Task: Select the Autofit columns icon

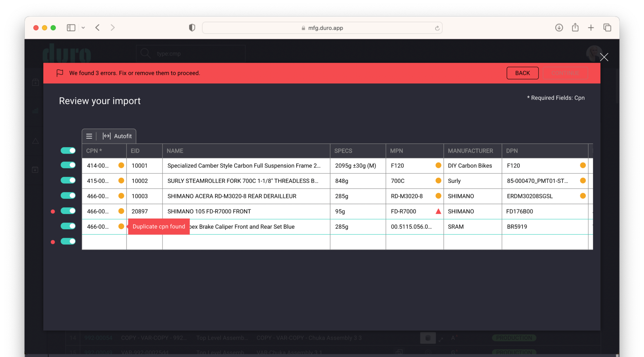Action: 107,136
